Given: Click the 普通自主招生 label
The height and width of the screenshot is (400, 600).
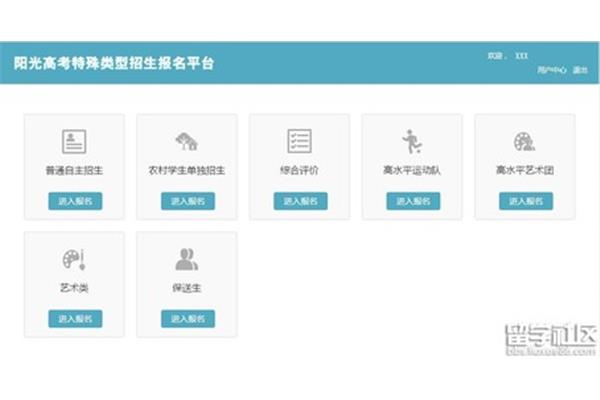Looking at the screenshot, I should click(74, 170).
